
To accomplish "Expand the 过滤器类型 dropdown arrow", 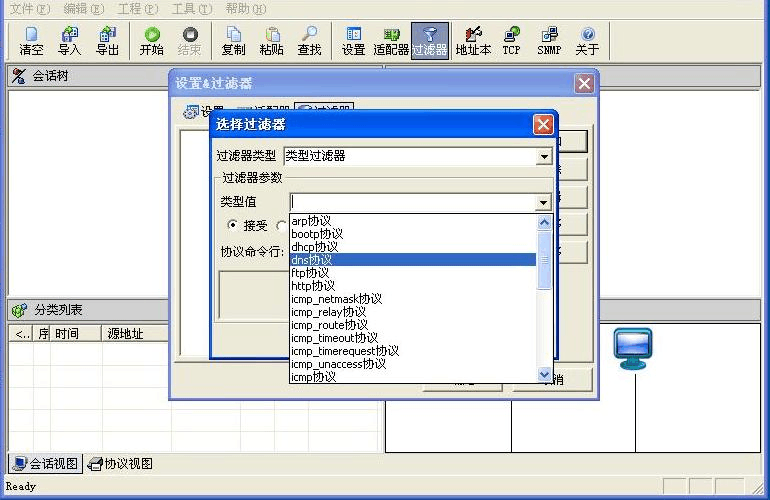I will pyautogui.click(x=544, y=157).
